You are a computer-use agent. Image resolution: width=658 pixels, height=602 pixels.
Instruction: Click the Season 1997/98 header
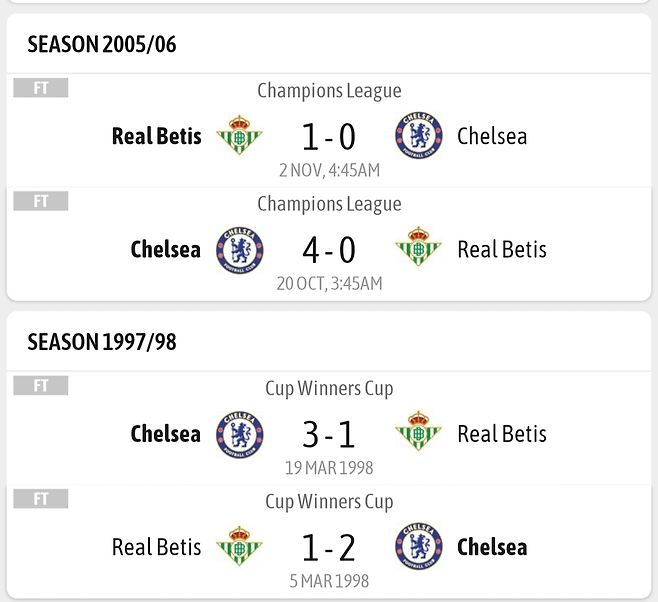pyautogui.click(x=102, y=342)
